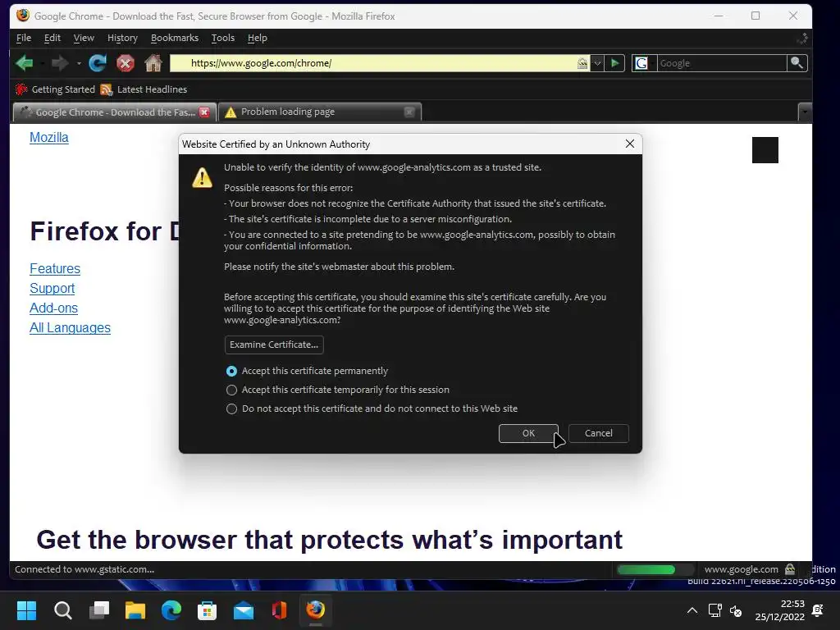Viewport: 840px width, 630px height.
Task: Click Examine Certificate button
Action: click(x=274, y=345)
